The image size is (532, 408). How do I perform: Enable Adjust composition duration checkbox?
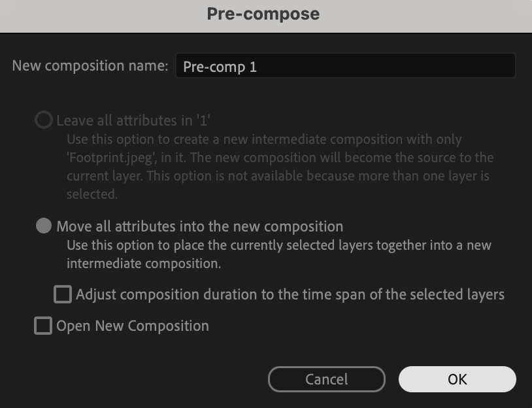pos(63,294)
